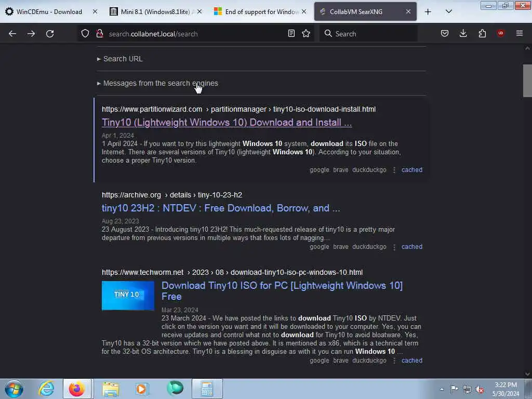Click the partitionwizard.com result URL
Viewport: 532px width, 399px height.
[238, 109]
